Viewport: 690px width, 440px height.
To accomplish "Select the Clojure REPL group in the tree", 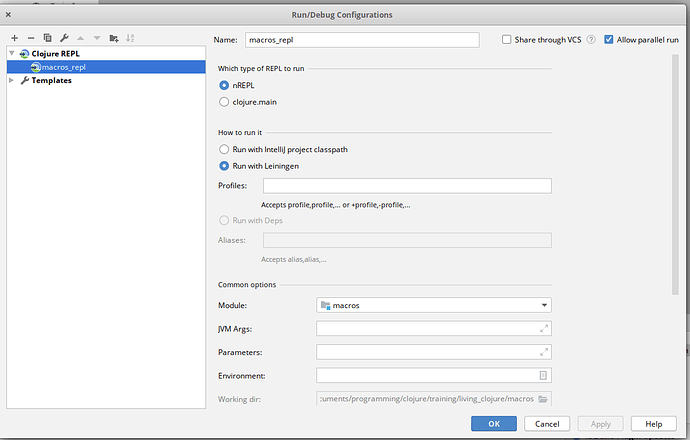I will [55, 54].
